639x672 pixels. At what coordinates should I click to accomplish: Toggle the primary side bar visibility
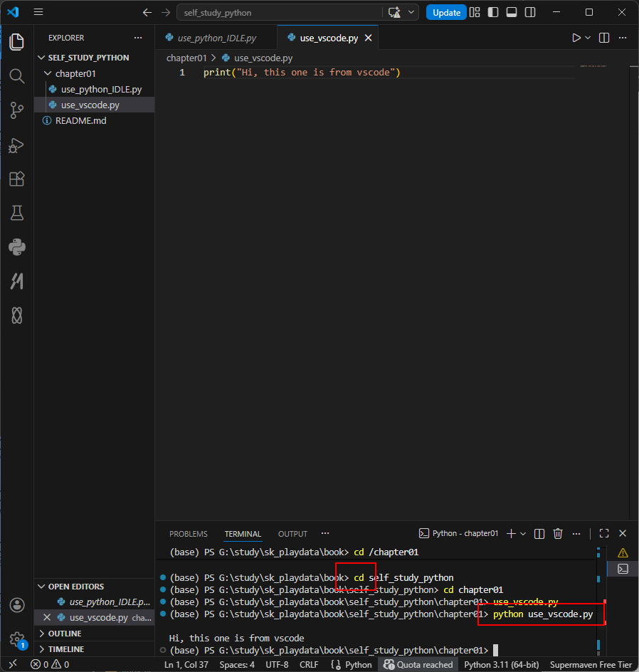[493, 12]
